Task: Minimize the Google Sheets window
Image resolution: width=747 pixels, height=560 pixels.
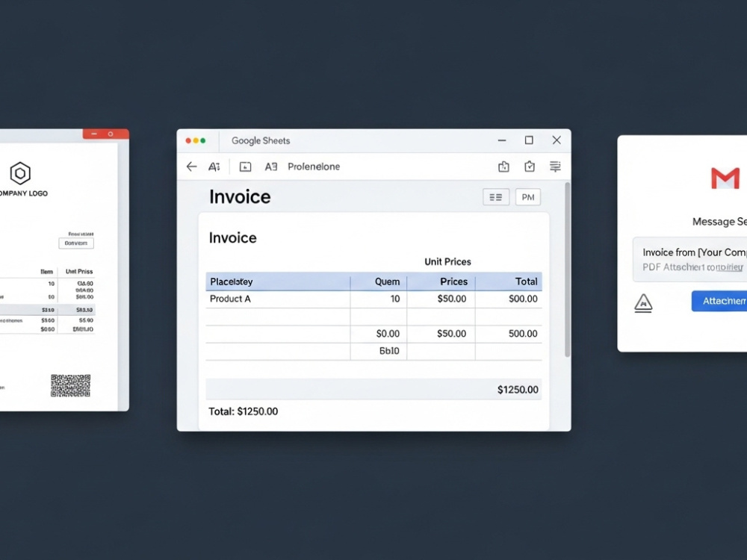Action: point(502,140)
